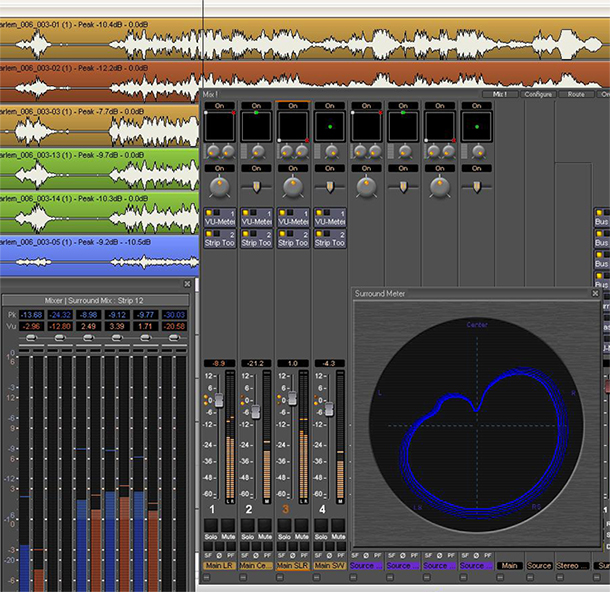Image resolution: width=610 pixels, height=592 pixels.
Task: Click the surround panner of strip 1
Action: tap(219, 127)
